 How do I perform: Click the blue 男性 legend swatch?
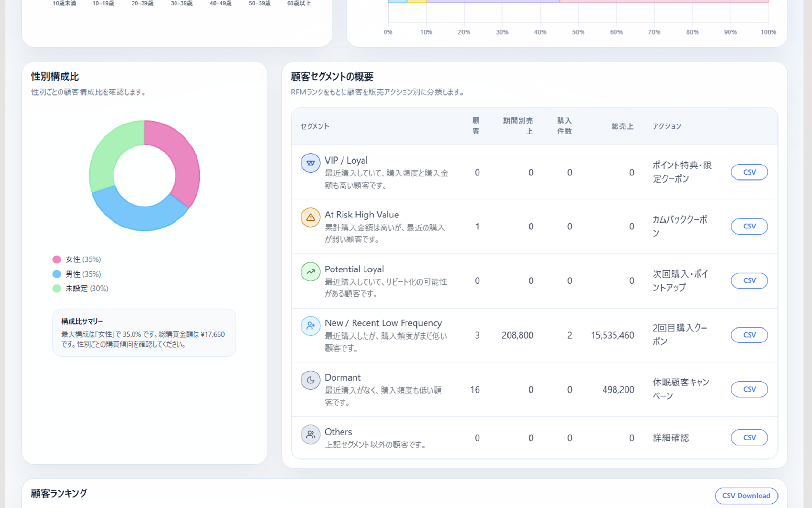tap(57, 274)
